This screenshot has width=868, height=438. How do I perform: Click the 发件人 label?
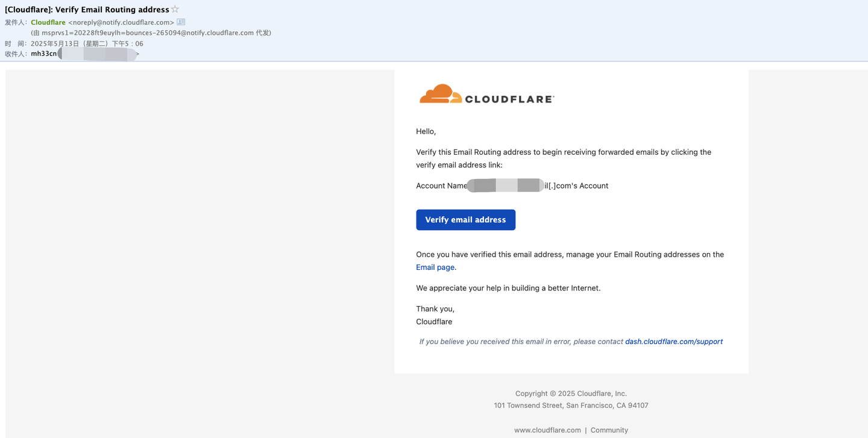pos(16,22)
